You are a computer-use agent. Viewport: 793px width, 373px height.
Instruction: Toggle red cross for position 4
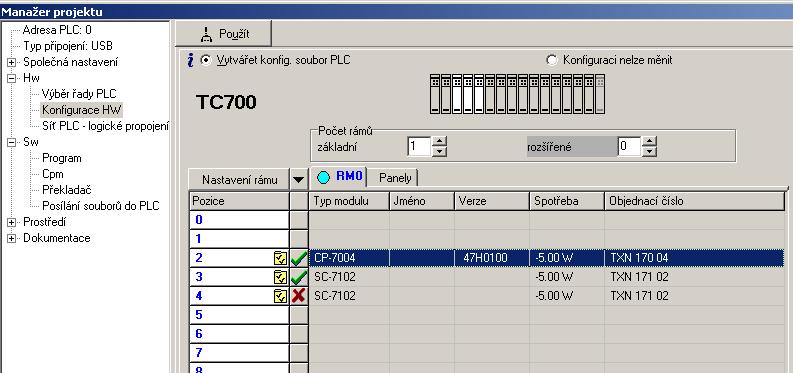[299, 296]
